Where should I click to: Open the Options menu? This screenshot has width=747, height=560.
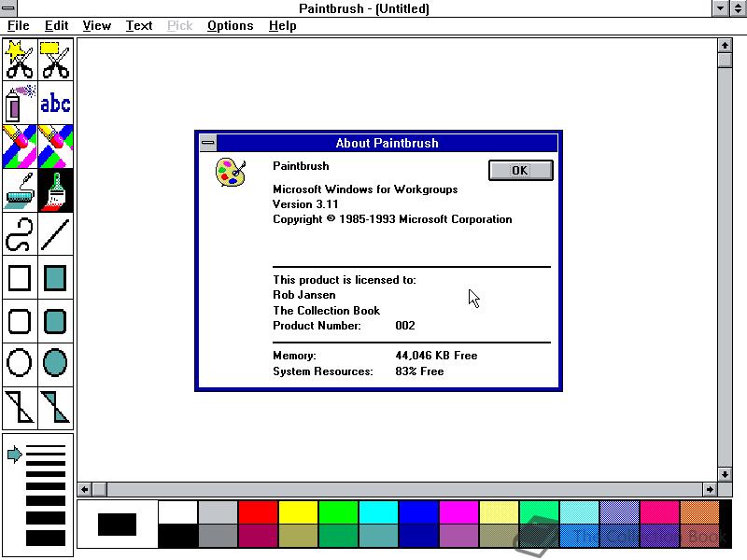click(x=230, y=26)
